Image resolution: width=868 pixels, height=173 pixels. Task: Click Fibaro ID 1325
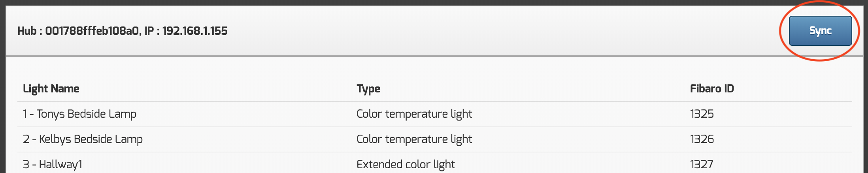(702, 114)
